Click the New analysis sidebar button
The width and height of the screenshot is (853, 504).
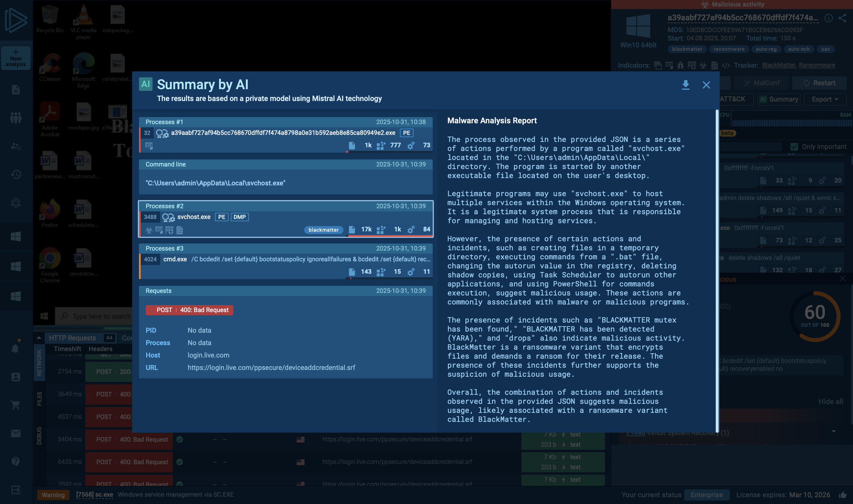coord(16,58)
